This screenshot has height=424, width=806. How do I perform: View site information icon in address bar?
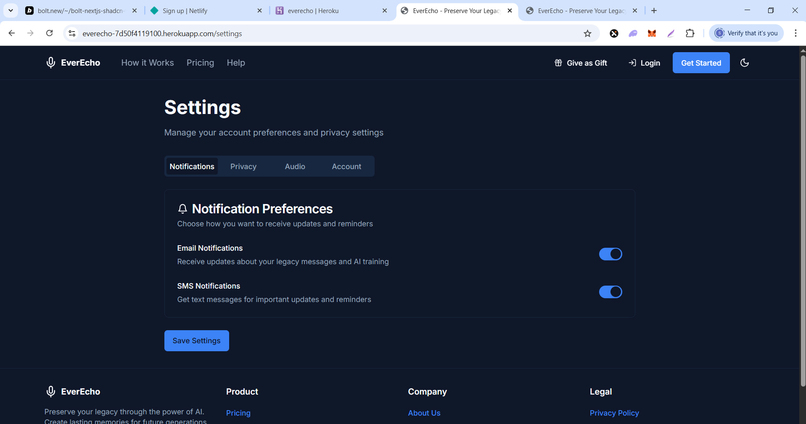[x=72, y=33]
